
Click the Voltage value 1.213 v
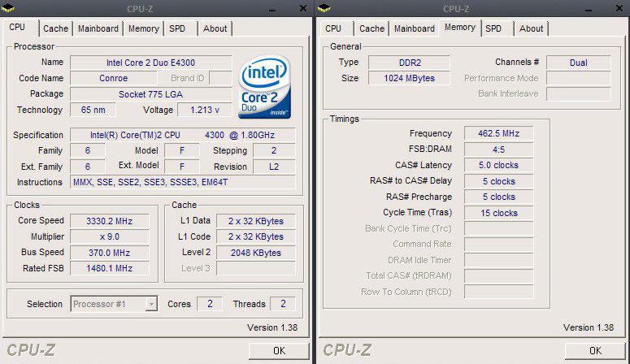[205, 110]
